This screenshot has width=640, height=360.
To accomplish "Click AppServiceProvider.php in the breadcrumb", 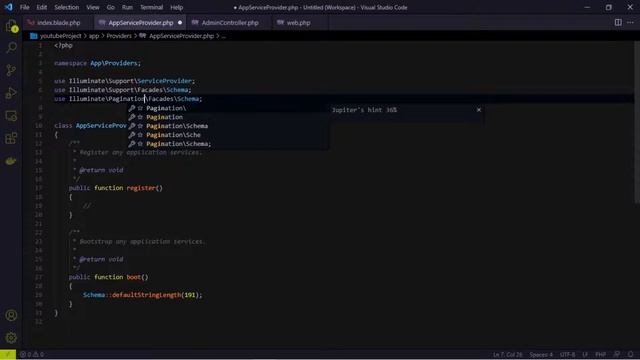I will tap(181, 36).
